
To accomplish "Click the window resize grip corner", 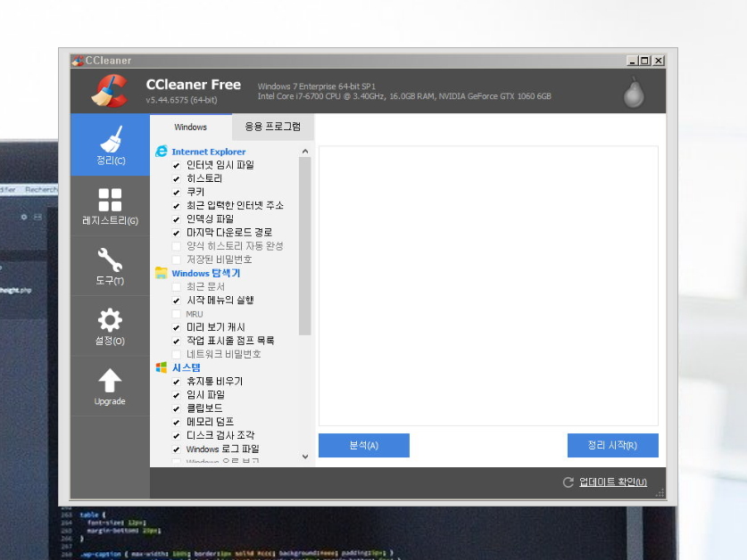I will click(x=660, y=493).
